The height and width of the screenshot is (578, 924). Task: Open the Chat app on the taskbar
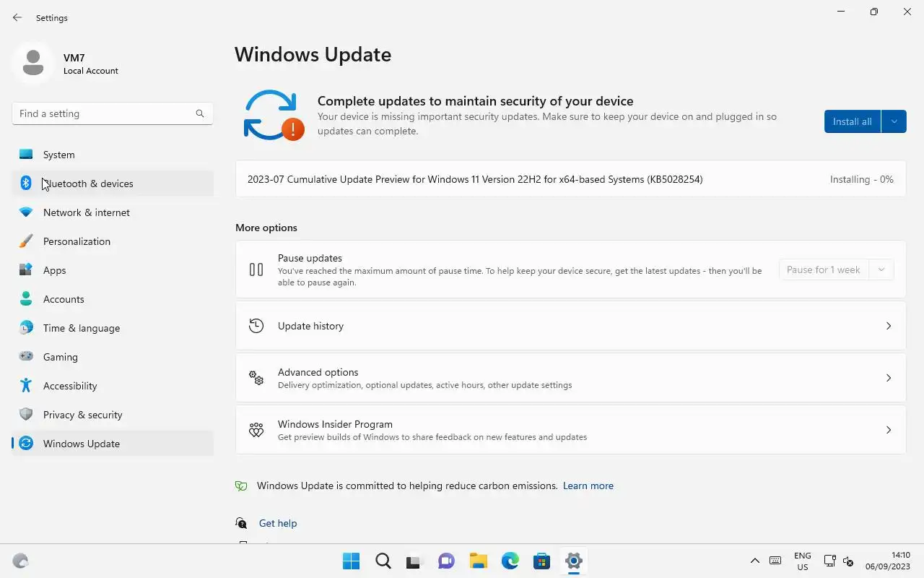447,561
